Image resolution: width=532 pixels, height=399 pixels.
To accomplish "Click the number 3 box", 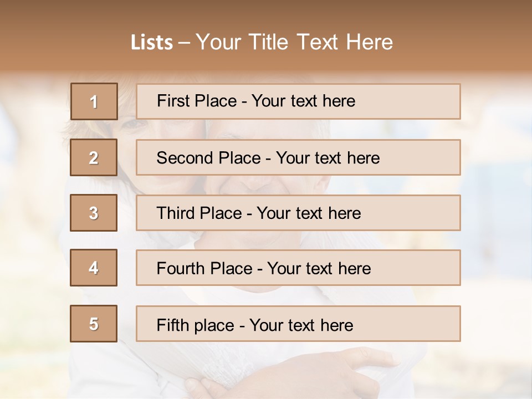I will 94,213.
